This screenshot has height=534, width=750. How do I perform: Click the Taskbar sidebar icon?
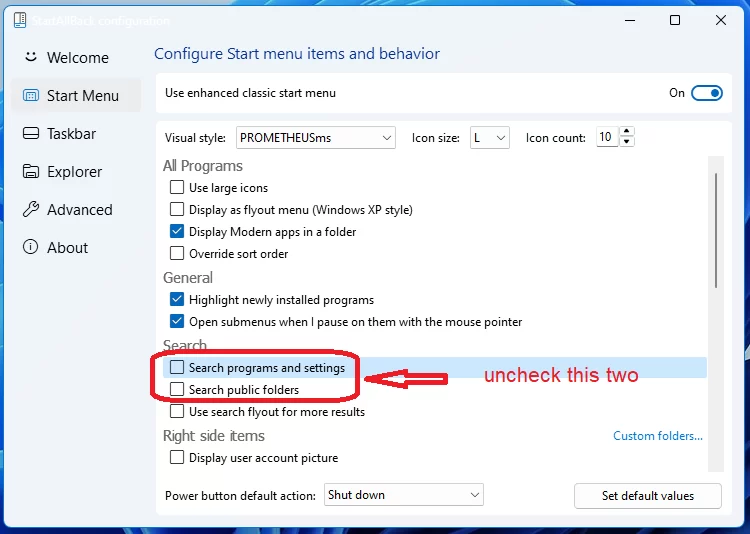click(31, 134)
